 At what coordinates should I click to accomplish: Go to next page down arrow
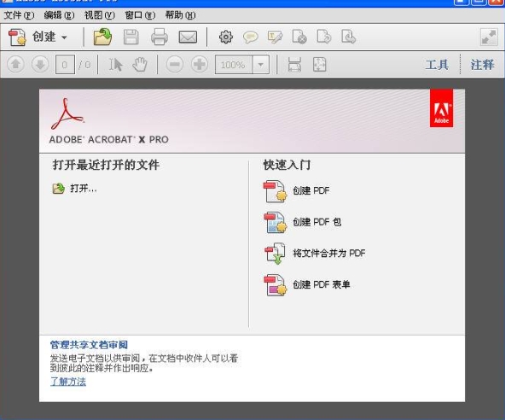click(40, 65)
